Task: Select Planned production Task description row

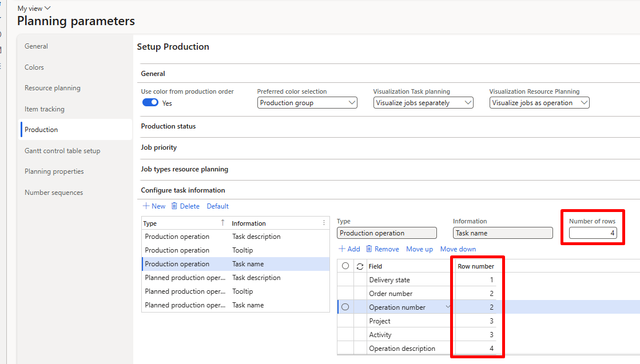Action: click(x=236, y=278)
